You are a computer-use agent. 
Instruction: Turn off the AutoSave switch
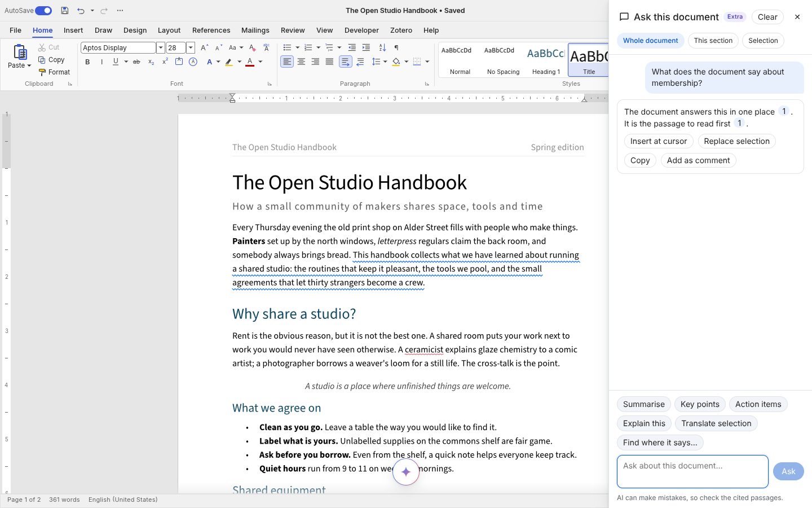click(43, 11)
